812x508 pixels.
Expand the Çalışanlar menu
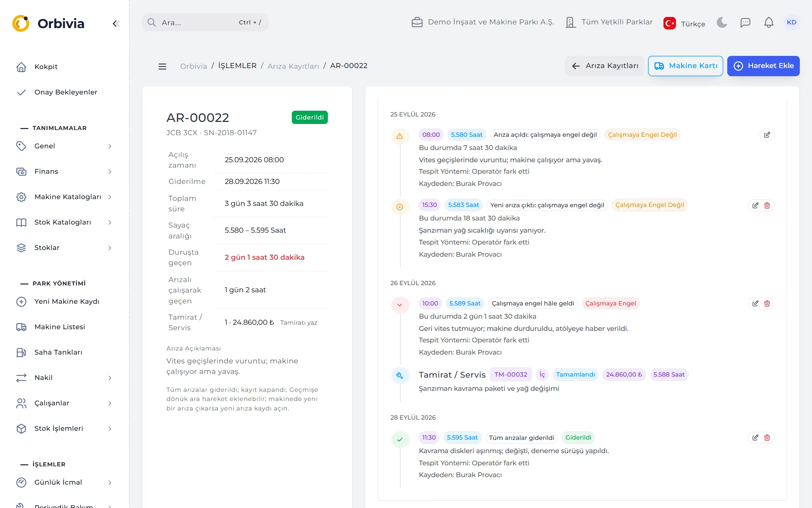64,403
